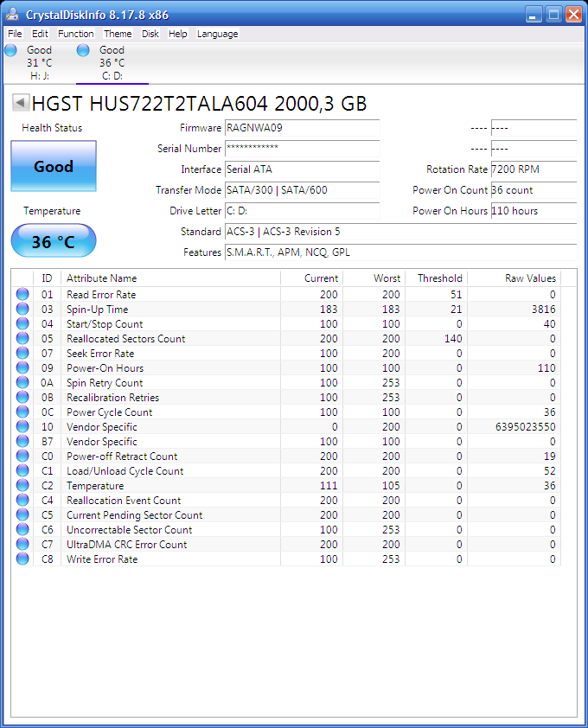
Task: Click the Worst column header
Action: (374, 278)
